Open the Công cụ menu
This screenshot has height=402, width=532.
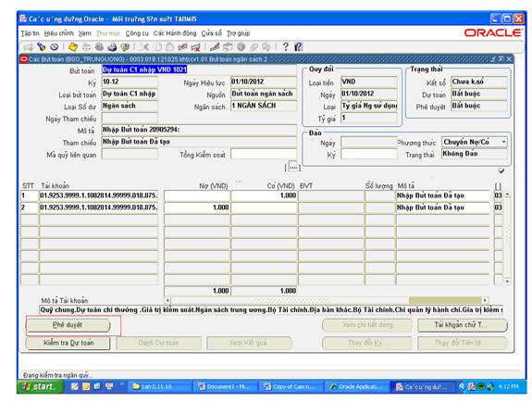137,33
